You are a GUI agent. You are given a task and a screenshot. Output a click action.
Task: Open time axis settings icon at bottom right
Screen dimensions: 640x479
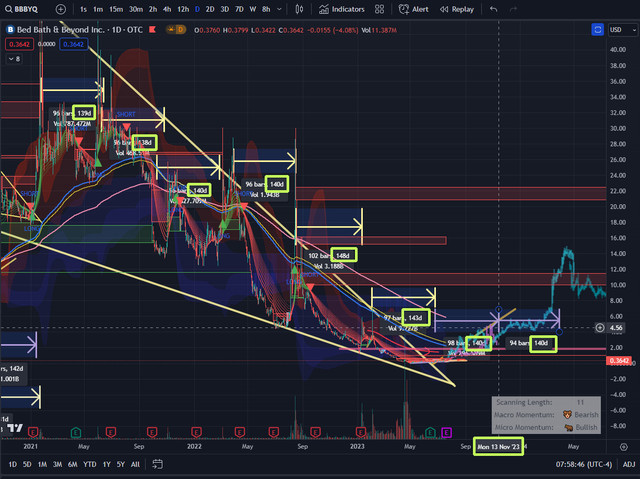(623, 447)
